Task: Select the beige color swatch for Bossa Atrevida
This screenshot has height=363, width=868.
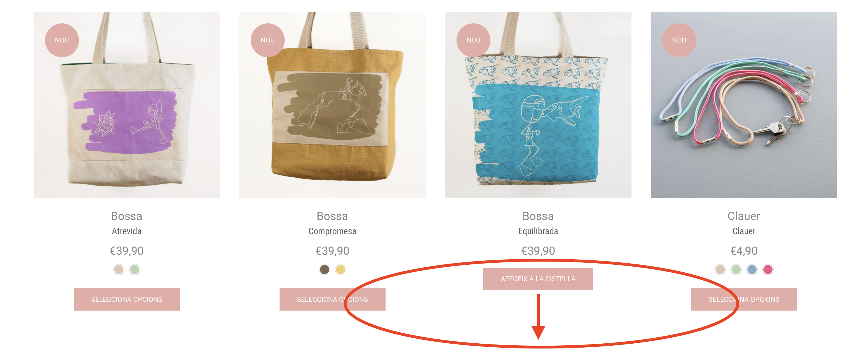Action: pos(119,270)
